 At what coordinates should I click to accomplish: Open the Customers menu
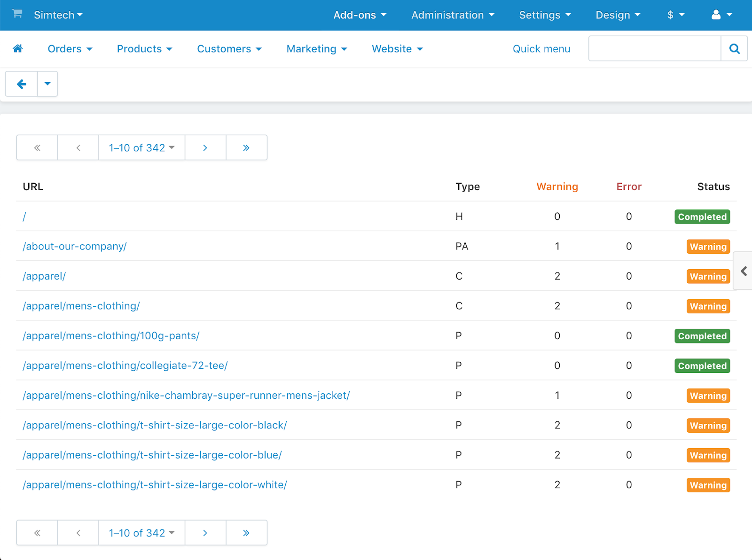pyautogui.click(x=229, y=49)
